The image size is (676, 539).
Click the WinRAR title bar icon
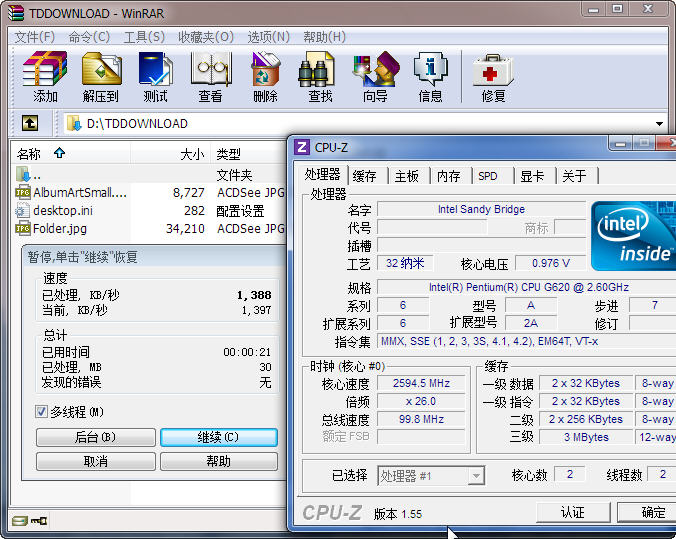point(16,13)
